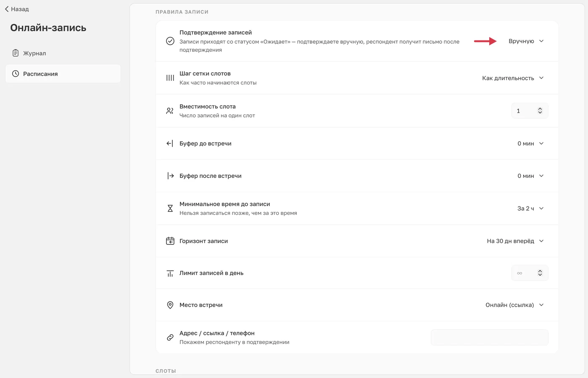Click the Вместимость слота stepper arrows
This screenshot has height=378, width=588.
point(540,111)
